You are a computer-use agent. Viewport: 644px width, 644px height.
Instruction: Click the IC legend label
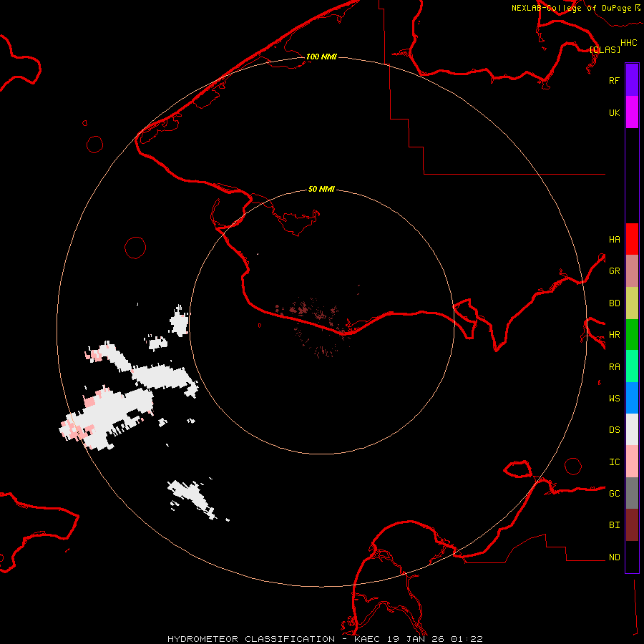click(614, 462)
